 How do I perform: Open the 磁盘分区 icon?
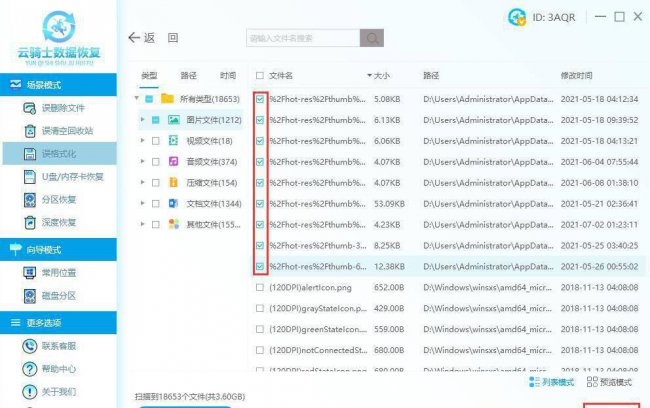[30, 296]
